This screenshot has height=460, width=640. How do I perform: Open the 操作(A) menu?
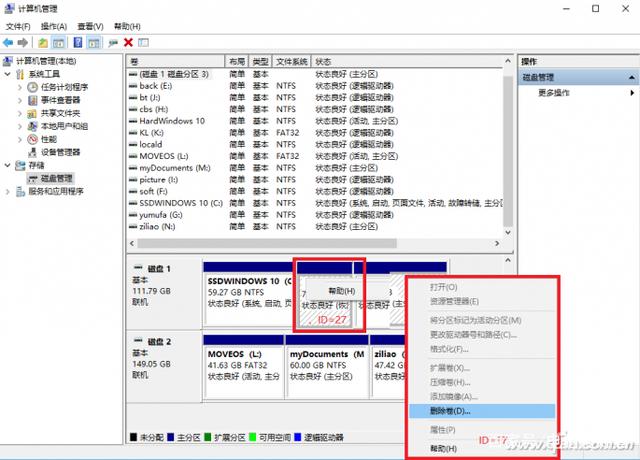coord(54,27)
